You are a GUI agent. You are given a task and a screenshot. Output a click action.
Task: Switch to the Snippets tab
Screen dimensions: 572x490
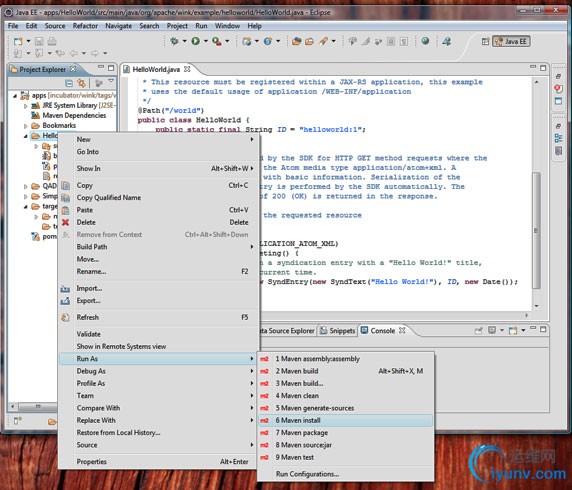point(337,331)
